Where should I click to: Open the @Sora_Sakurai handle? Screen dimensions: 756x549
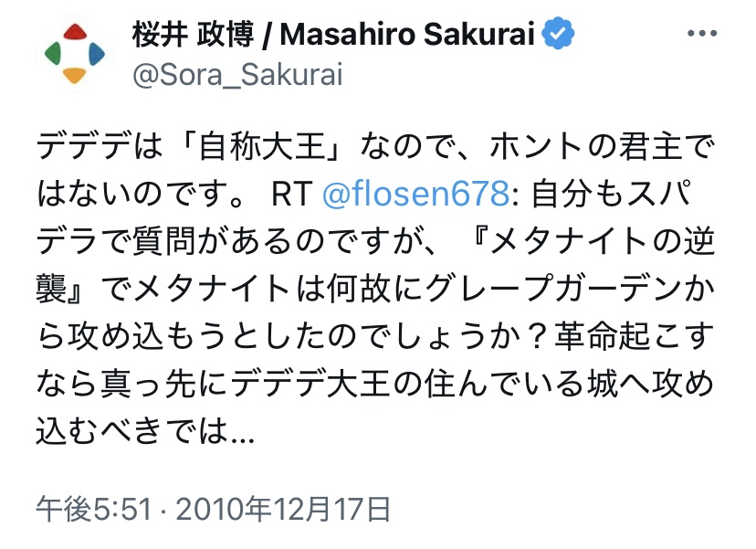(x=237, y=75)
